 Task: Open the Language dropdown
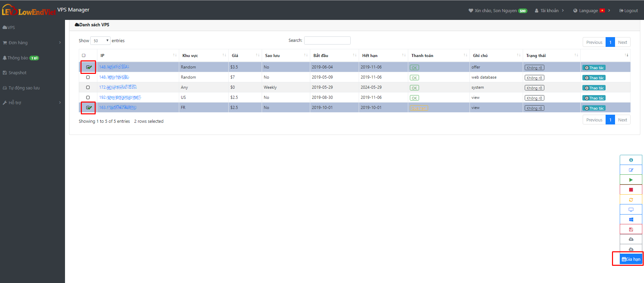pos(591,11)
